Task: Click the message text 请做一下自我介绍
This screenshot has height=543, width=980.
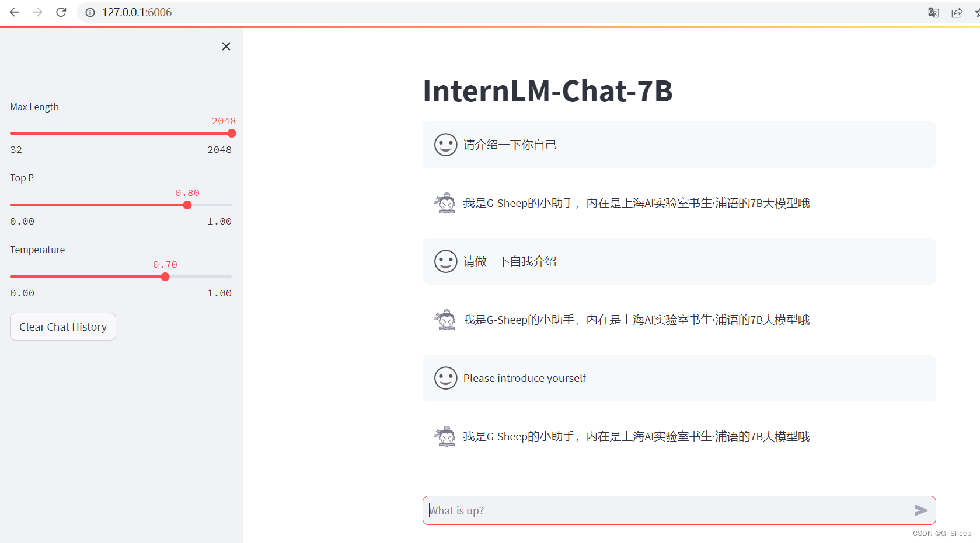Action: 510,261
